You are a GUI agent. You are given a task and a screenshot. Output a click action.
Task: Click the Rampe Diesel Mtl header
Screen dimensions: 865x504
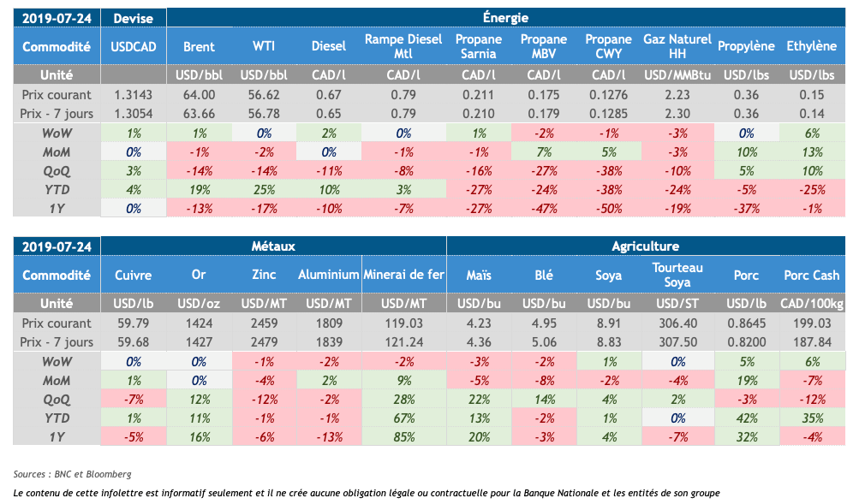[400, 46]
